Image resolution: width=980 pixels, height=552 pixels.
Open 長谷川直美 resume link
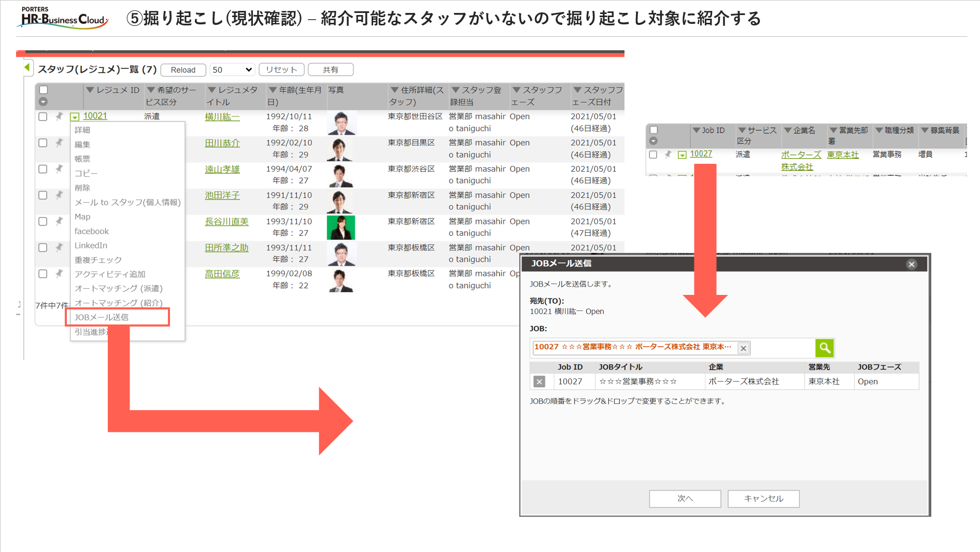[x=226, y=222]
